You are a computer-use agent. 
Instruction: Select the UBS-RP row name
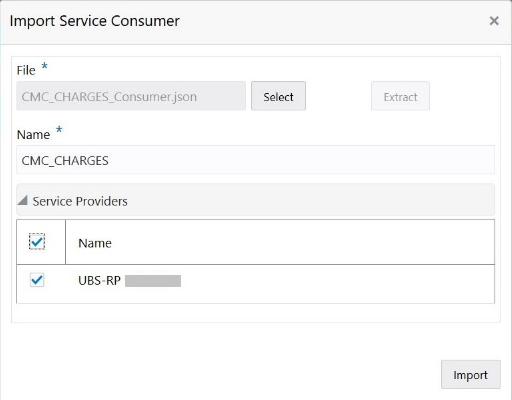point(99,280)
